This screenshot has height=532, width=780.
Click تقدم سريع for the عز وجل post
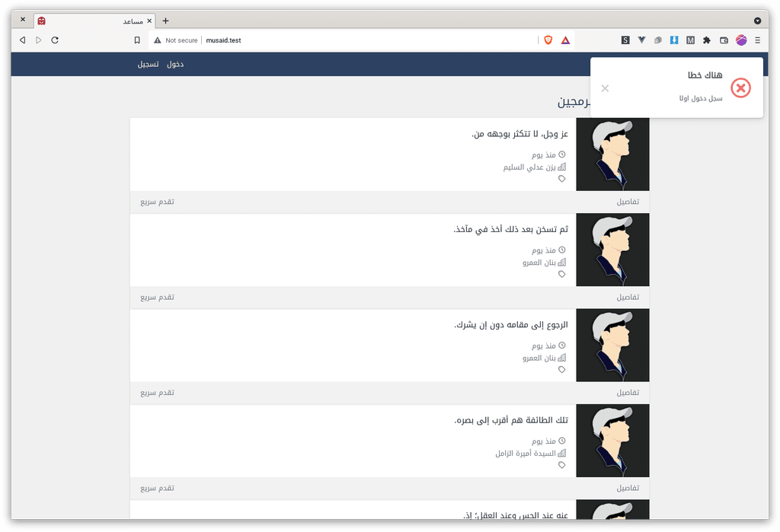pyautogui.click(x=157, y=202)
